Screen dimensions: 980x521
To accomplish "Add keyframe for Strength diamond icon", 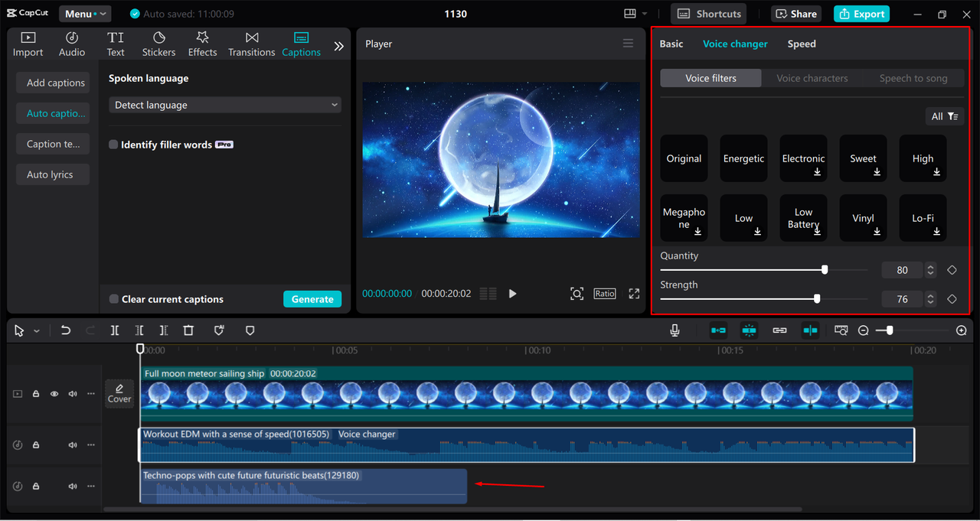I will (952, 299).
